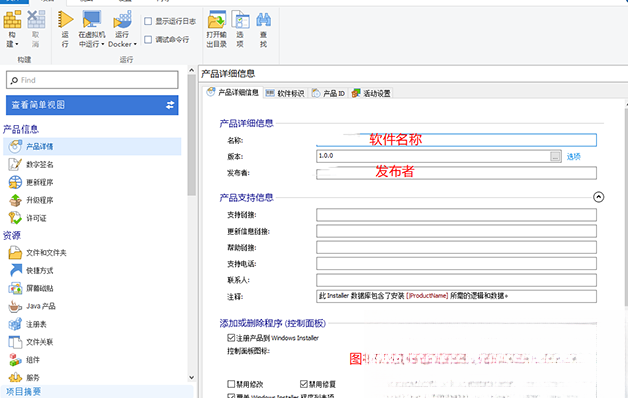This screenshot has height=398, width=628.
Task: Open 服务 gears icon
Action: (15, 377)
